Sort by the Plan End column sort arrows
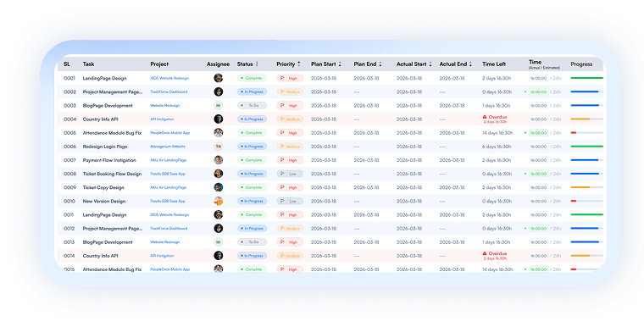The height and width of the screenshot is (327, 644). pyautogui.click(x=380, y=64)
